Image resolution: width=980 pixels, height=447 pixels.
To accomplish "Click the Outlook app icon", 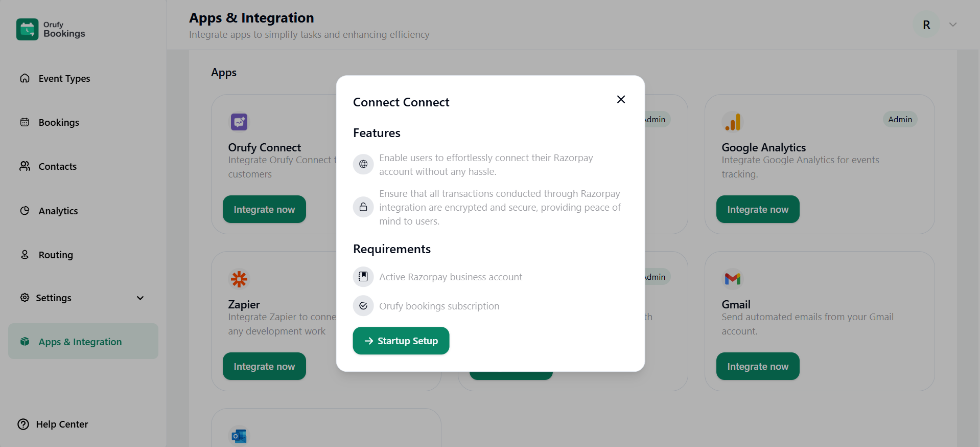I will 239,436.
